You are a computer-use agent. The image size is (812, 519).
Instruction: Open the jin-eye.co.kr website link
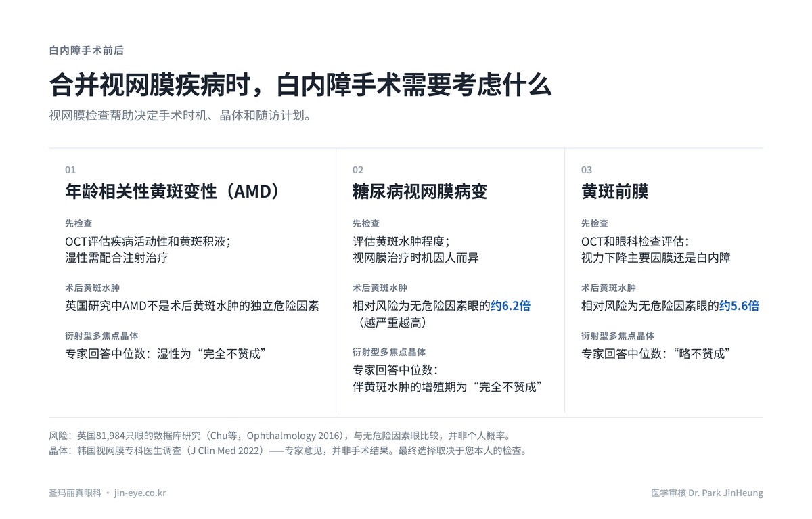140,493
